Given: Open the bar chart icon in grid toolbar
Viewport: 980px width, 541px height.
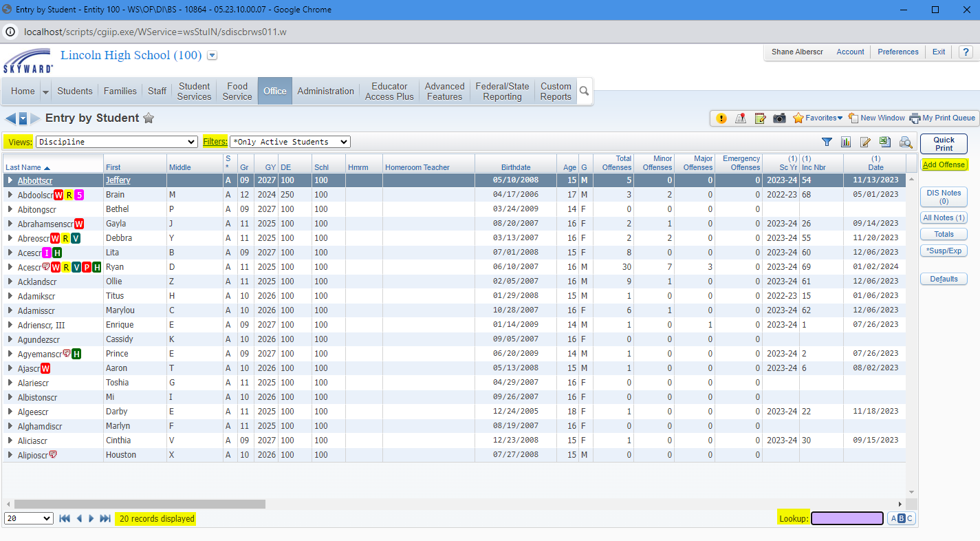Looking at the screenshot, I should (846, 142).
